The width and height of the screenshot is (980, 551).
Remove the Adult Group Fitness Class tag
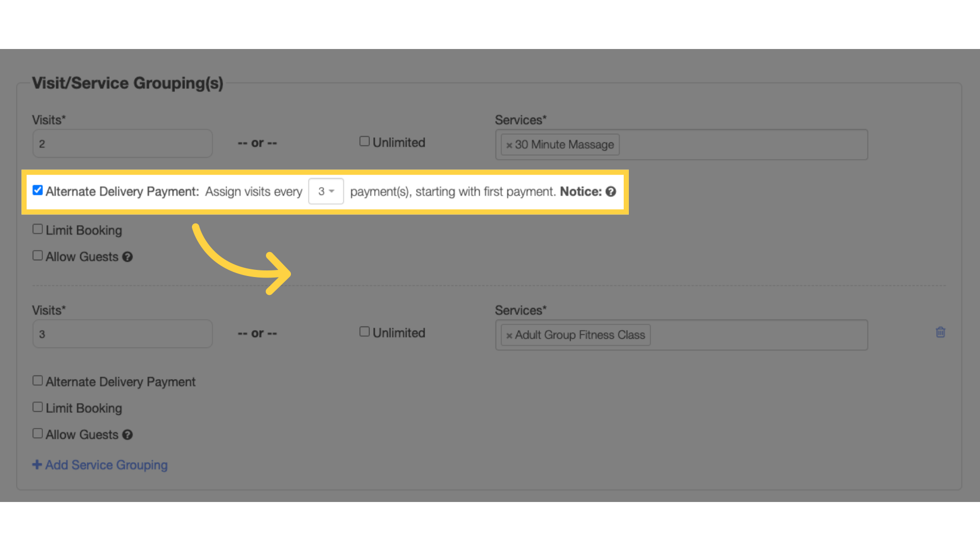[x=509, y=336]
